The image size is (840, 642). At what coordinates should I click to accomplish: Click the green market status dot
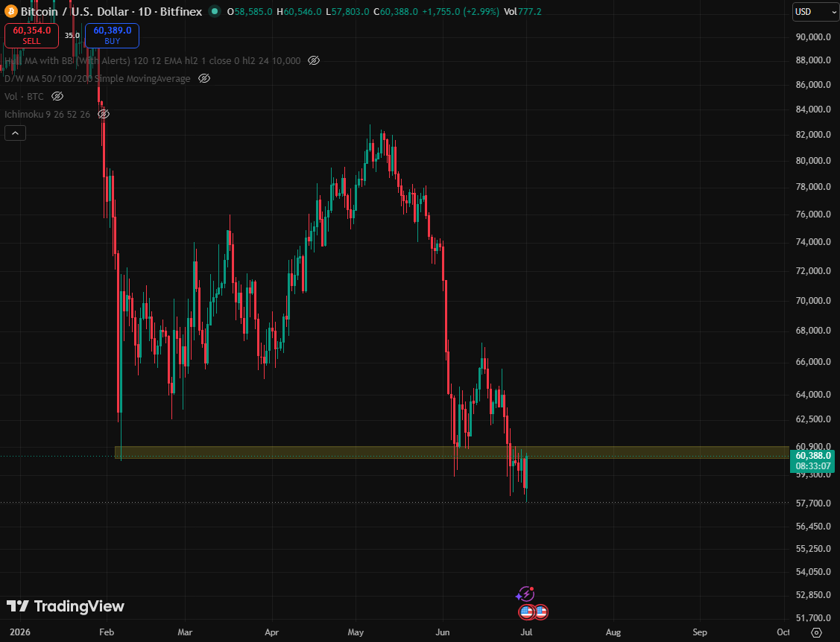215,11
